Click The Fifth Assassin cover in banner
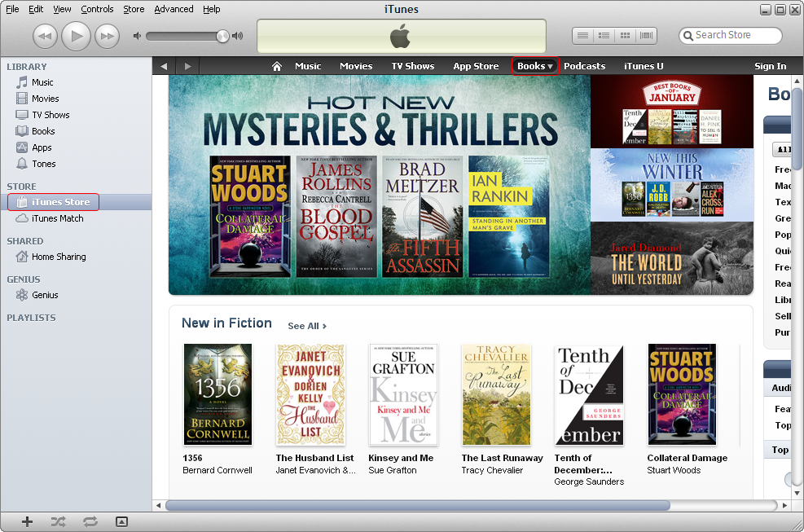Viewport: 804px width, 532px height. (x=423, y=217)
